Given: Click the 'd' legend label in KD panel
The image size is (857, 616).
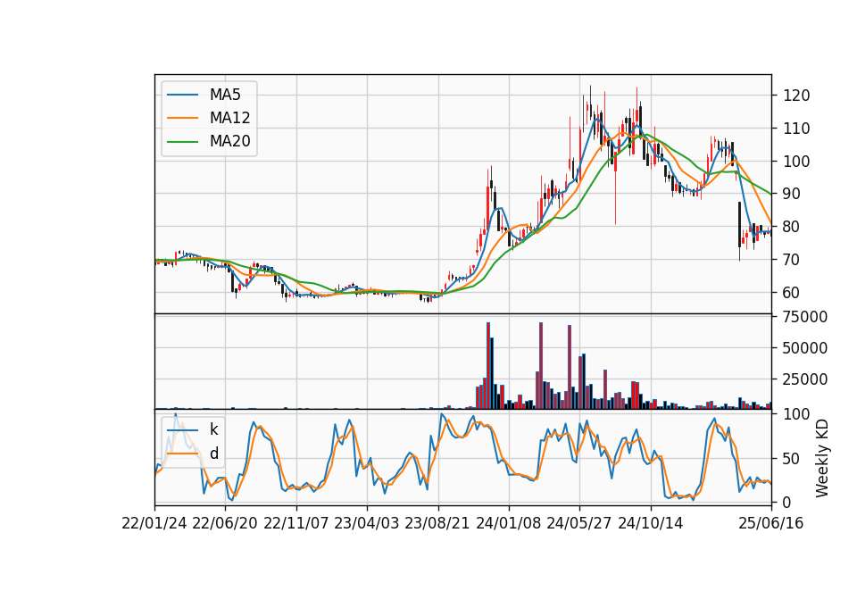Looking at the screenshot, I should pyautogui.click(x=214, y=454).
